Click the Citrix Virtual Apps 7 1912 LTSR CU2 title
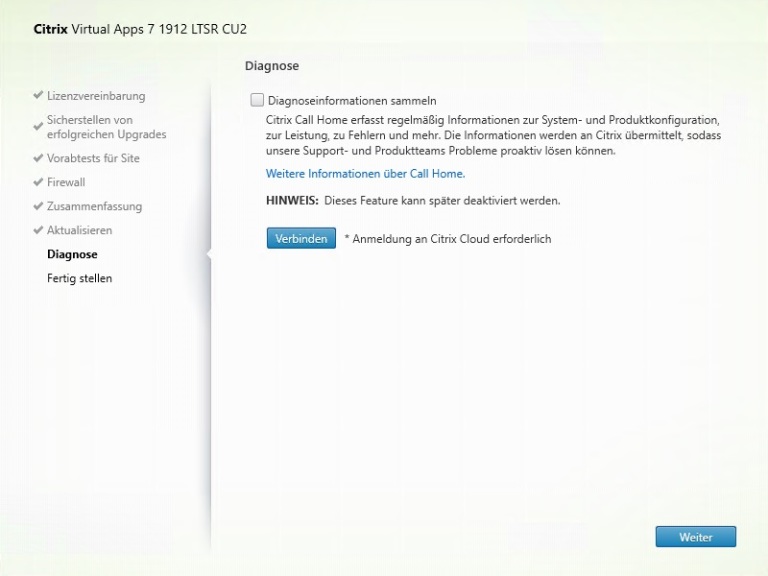Viewport: 768px width, 576px height. point(140,29)
